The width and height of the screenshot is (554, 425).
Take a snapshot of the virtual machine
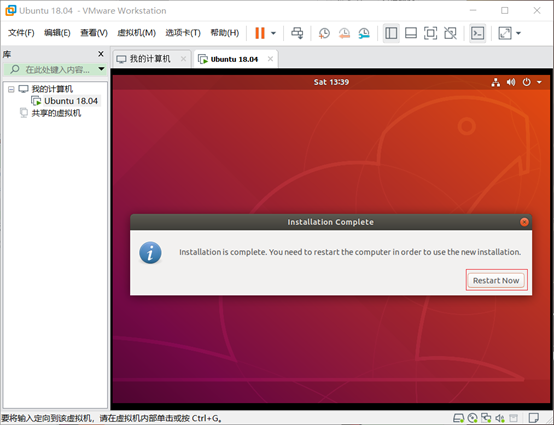click(324, 33)
